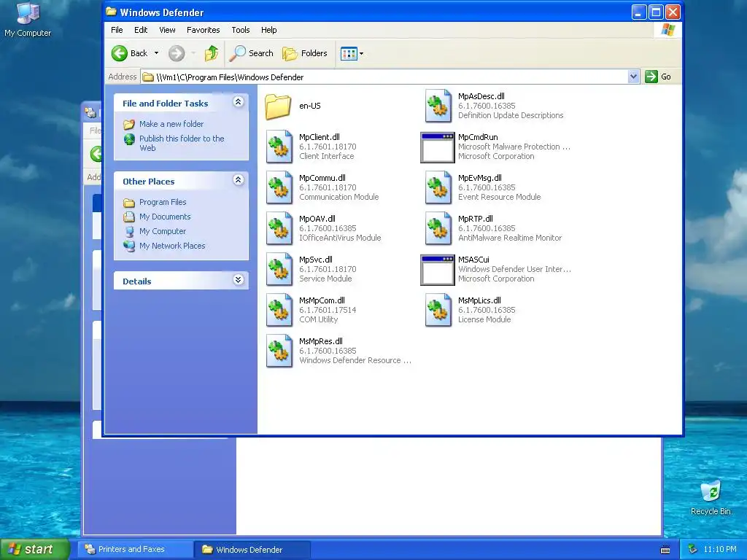Click the Recycle Bin desktop icon
This screenshot has height=560, width=747.
711,497
